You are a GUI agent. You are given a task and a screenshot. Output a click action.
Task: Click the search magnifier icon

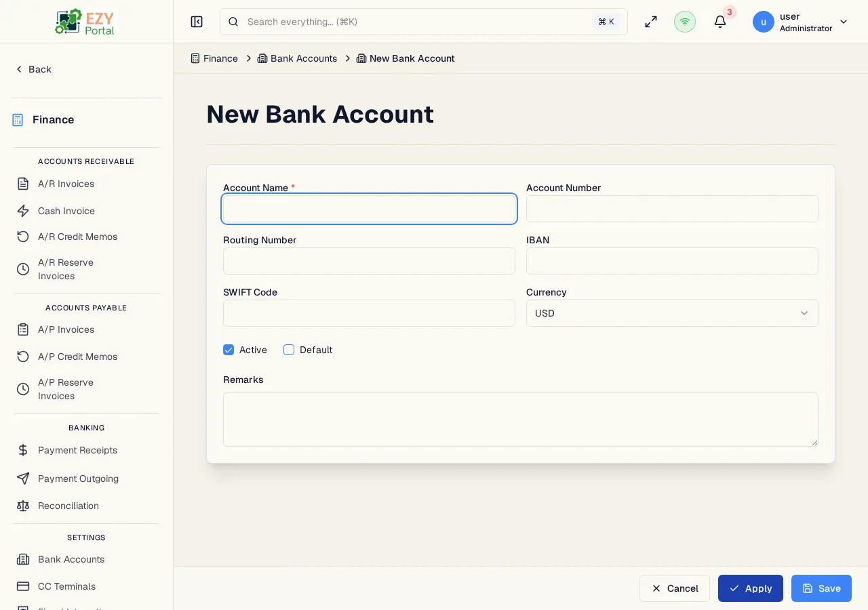coord(233,22)
